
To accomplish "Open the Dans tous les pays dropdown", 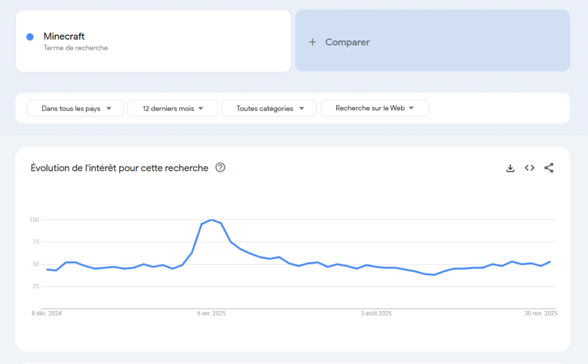I will (x=75, y=108).
